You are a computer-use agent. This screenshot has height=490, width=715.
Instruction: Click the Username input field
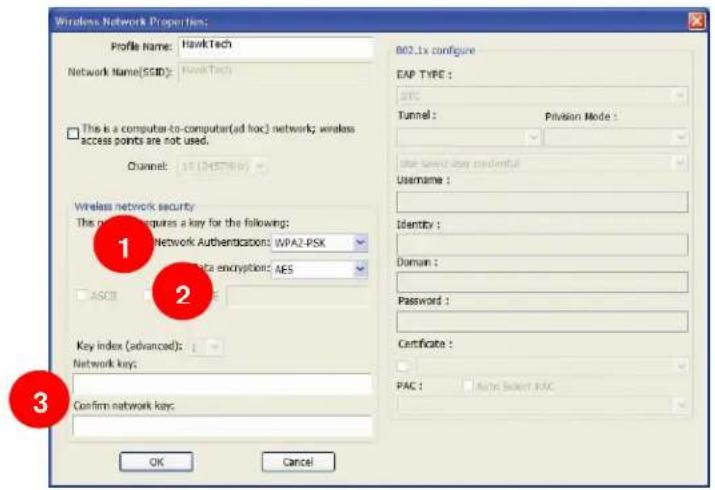tap(542, 202)
